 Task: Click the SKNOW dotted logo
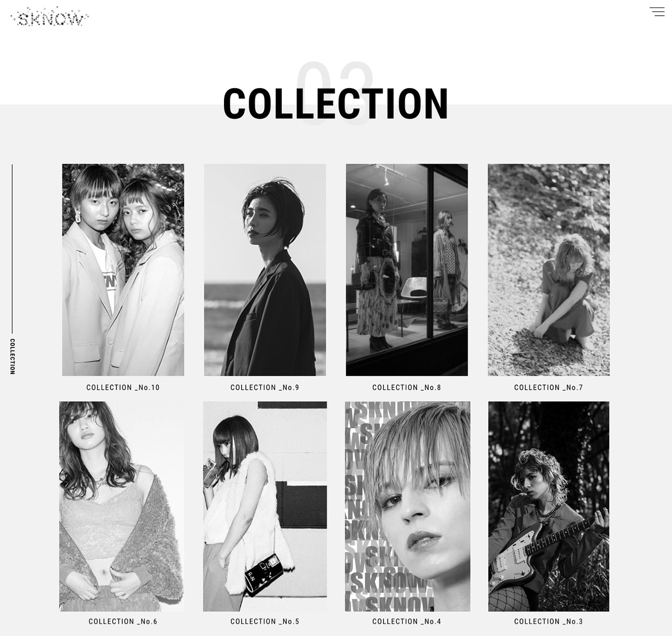[49, 17]
